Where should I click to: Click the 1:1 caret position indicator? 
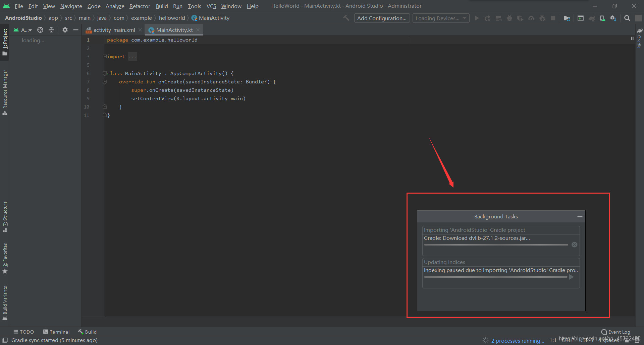tap(553, 340)
